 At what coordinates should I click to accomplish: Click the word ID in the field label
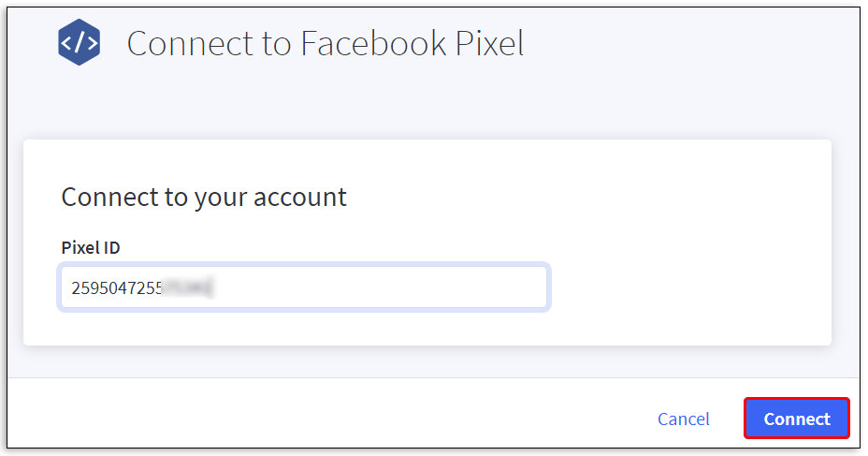(111, 248)
